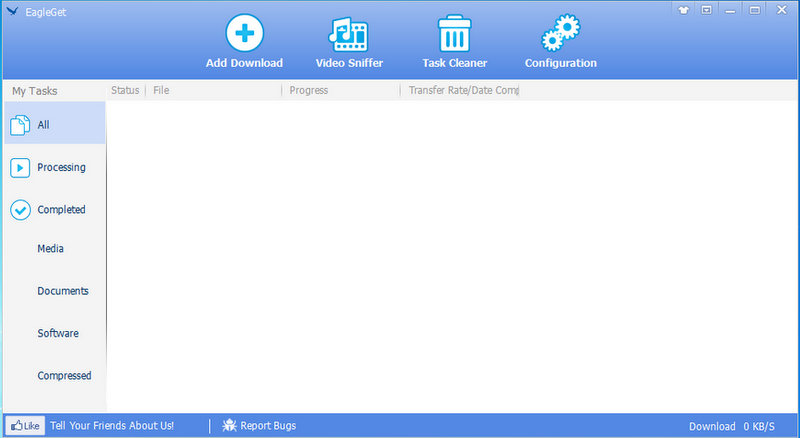Show Completed tasks
800x438 pixels.
55,209
